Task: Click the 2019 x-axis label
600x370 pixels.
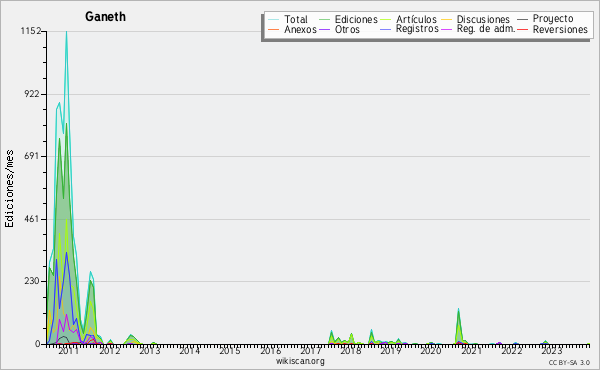Action: pyautogui.click(x=391, y=351)
